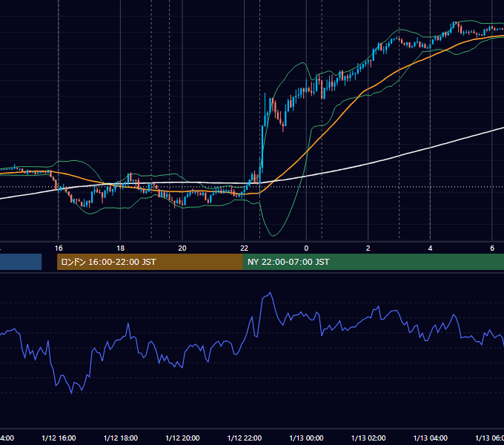Click the 1/12 20:00 date label
Image resolution: width=504 pixels, height=445 pixels.
click(x=182, y=438)
